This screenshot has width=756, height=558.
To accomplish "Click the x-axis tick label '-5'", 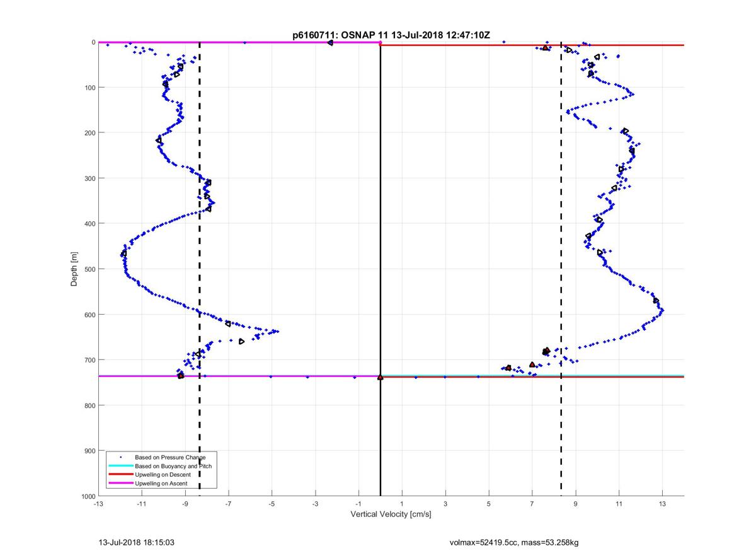I will tap(272, 504).
